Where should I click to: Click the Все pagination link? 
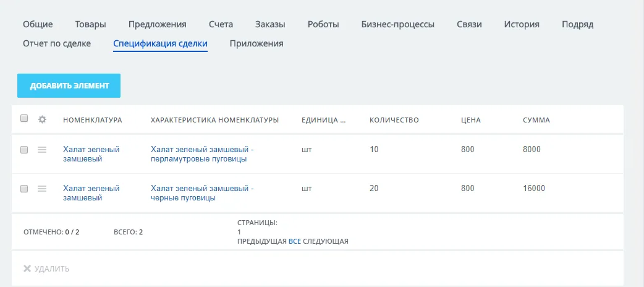click(x=294, y=241)
